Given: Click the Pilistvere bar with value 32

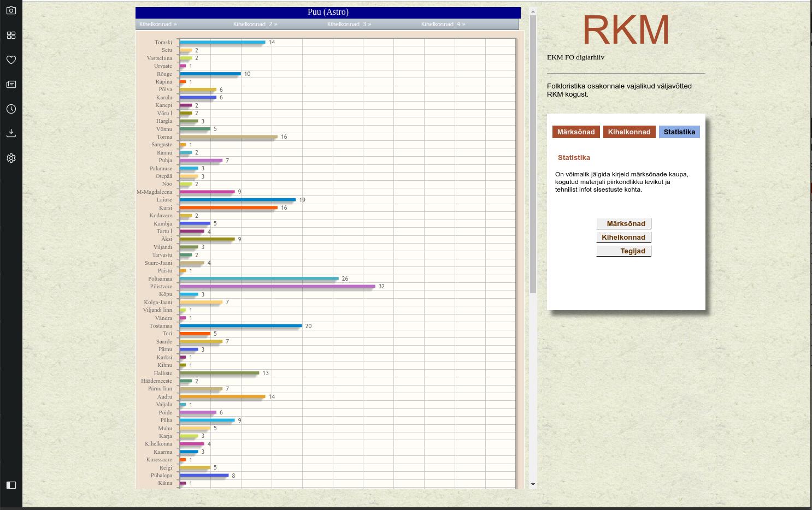Looking at the screenshot, I should pos(277,286).
